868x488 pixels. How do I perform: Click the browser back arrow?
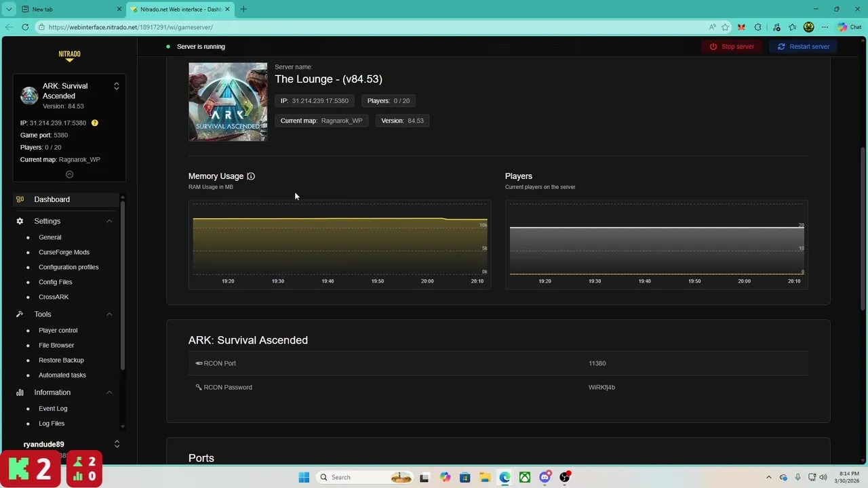click(9, 27)
